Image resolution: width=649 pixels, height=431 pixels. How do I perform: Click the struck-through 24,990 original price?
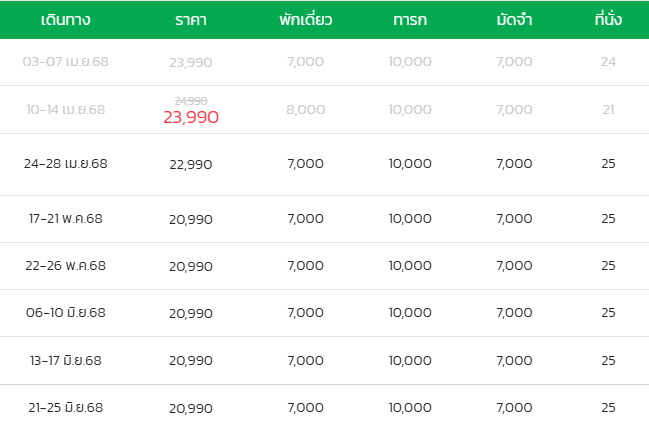point(191,101)
